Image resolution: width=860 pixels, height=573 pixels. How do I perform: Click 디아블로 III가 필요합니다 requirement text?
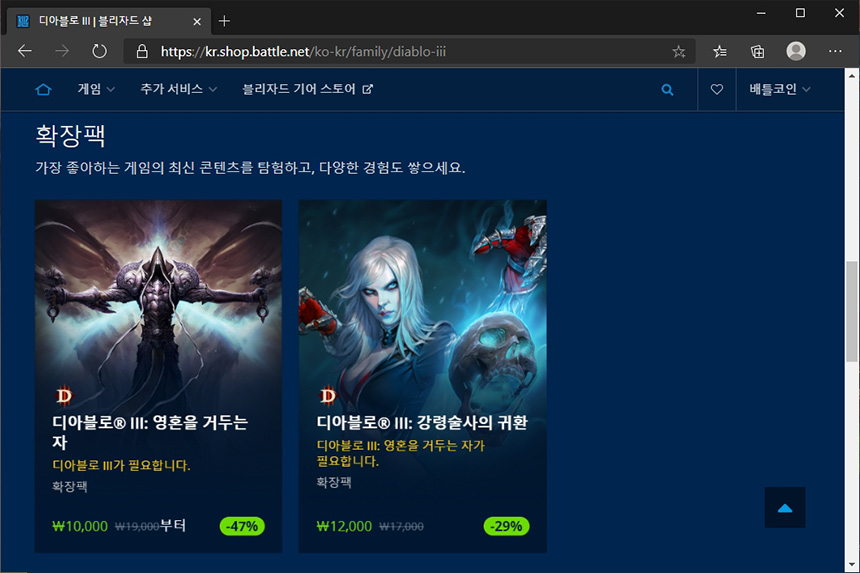(121, 466)
